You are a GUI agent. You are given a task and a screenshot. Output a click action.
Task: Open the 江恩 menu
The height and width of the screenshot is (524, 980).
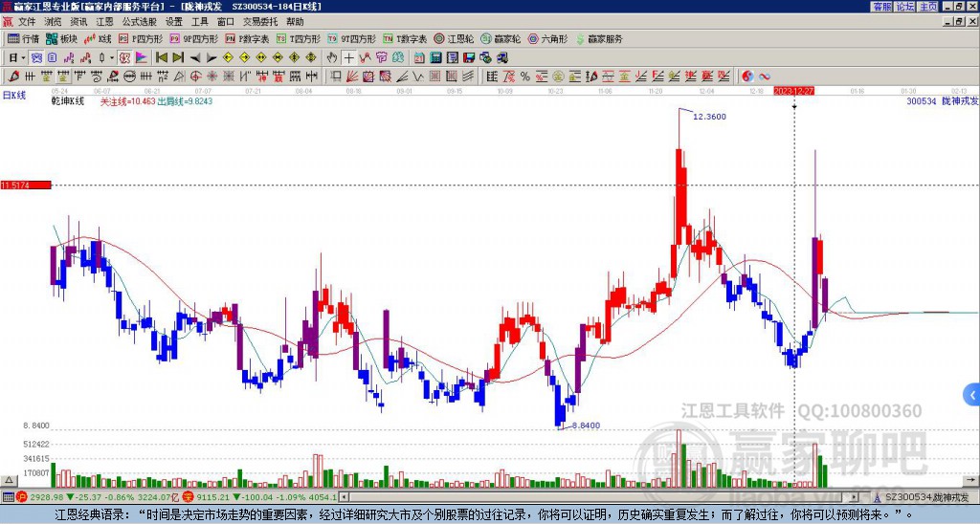104,22
